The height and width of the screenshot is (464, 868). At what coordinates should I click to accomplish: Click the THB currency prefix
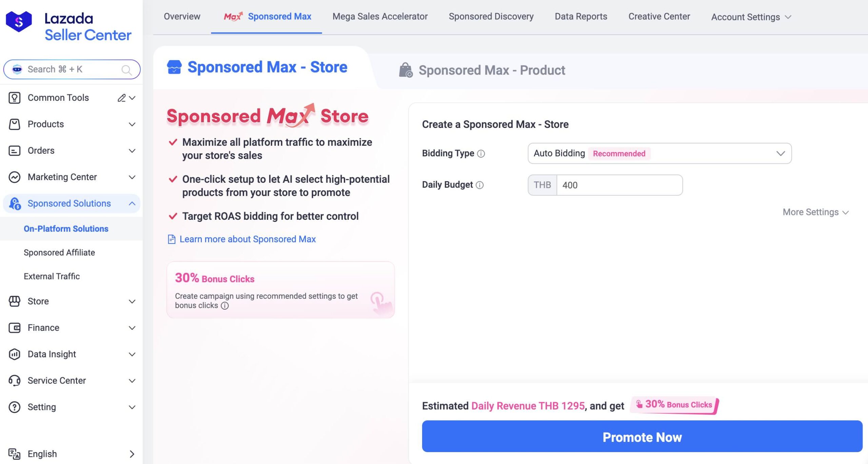click(542, 185)
